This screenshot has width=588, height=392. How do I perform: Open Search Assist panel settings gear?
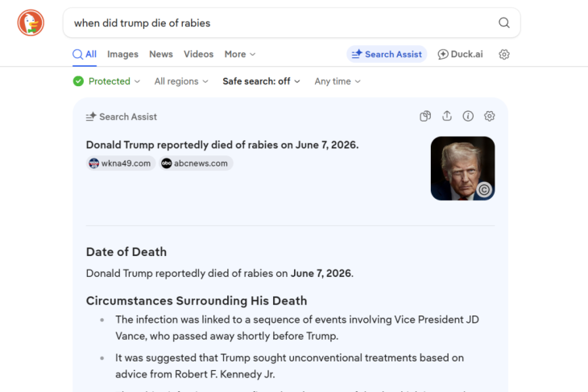(x=490, y=116)
